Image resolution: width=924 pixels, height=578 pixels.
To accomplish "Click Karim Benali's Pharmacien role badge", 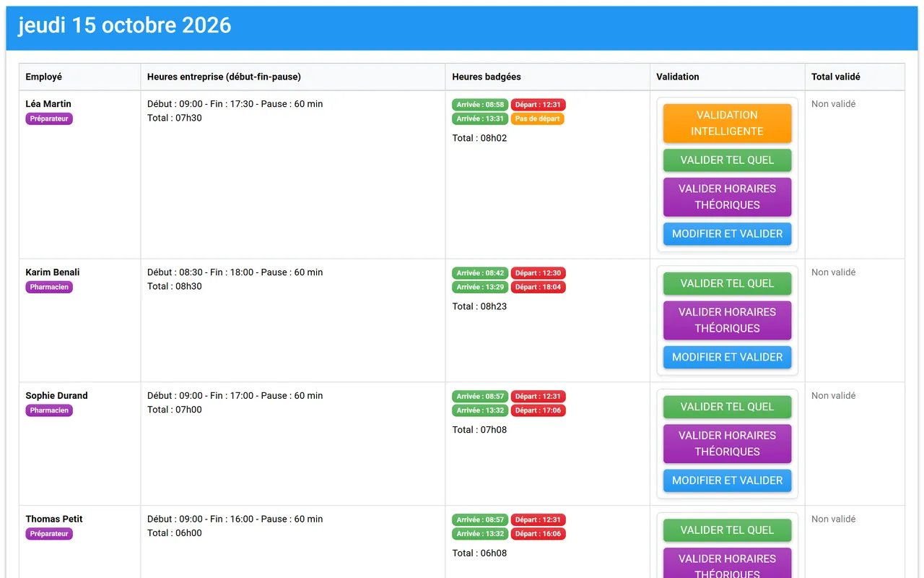I will 49,287.
